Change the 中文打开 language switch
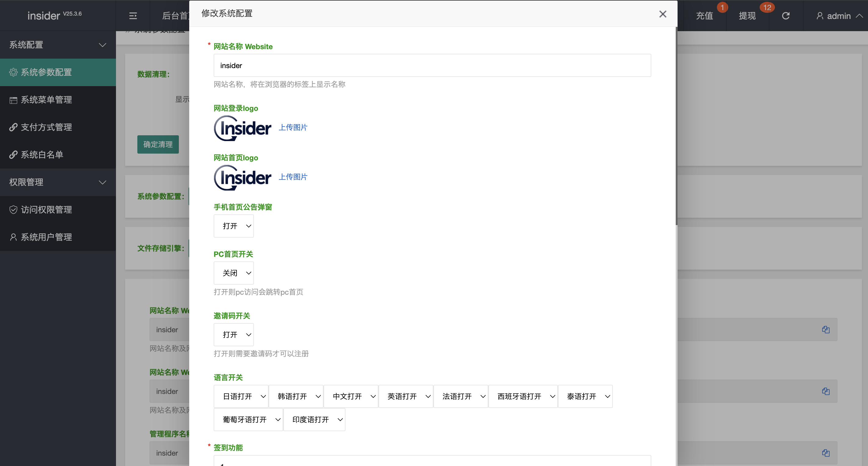The image size is (868, 466). pyautogui.click(x=350, y=396)
